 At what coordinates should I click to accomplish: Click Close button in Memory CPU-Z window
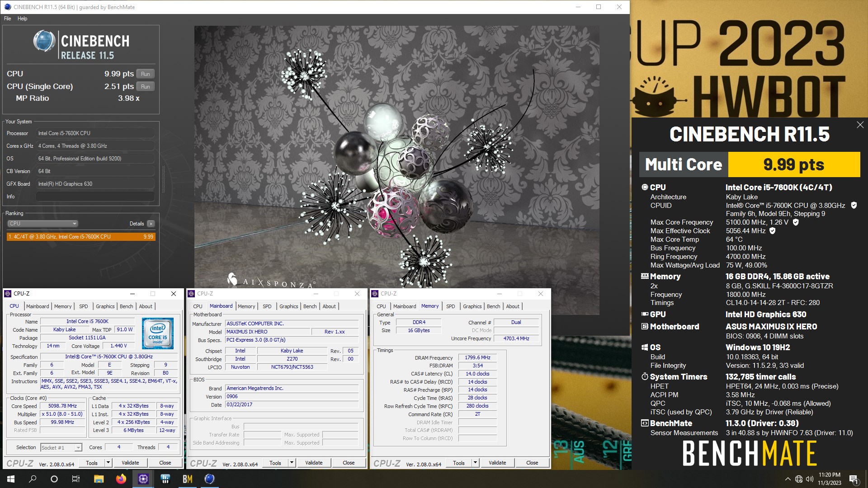tap(532, 463)
